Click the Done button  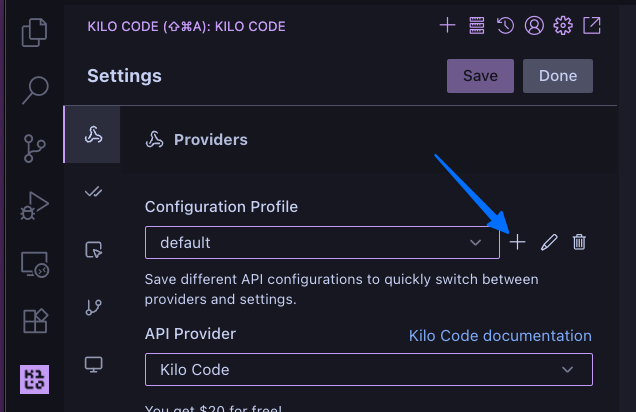557,76
